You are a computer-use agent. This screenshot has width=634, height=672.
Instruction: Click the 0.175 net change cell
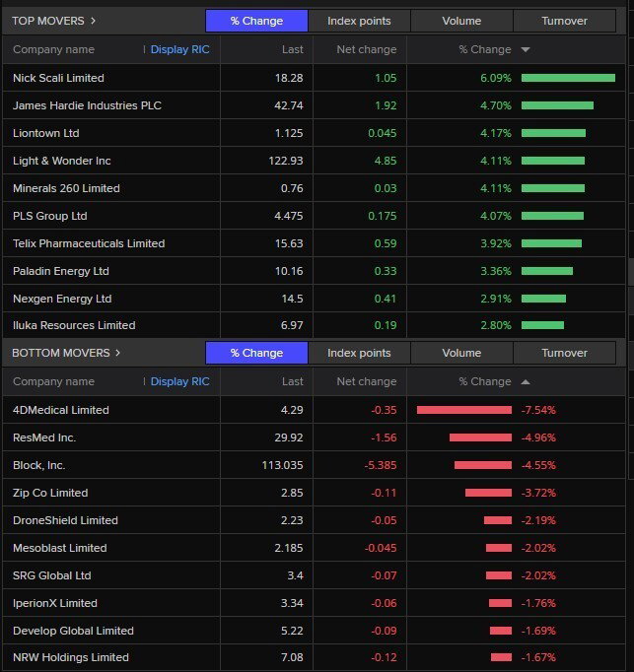[383, 216]
